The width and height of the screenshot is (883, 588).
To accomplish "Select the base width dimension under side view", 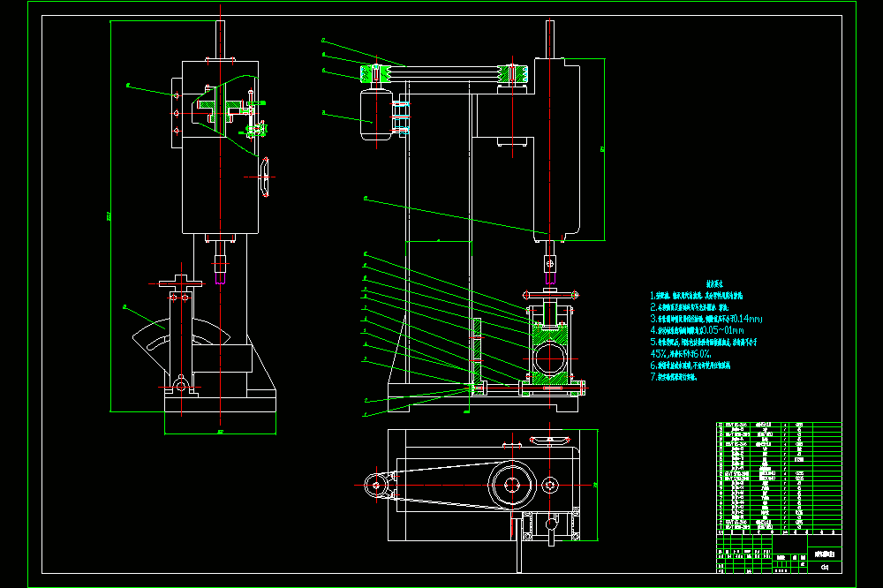I will point(220,433).
